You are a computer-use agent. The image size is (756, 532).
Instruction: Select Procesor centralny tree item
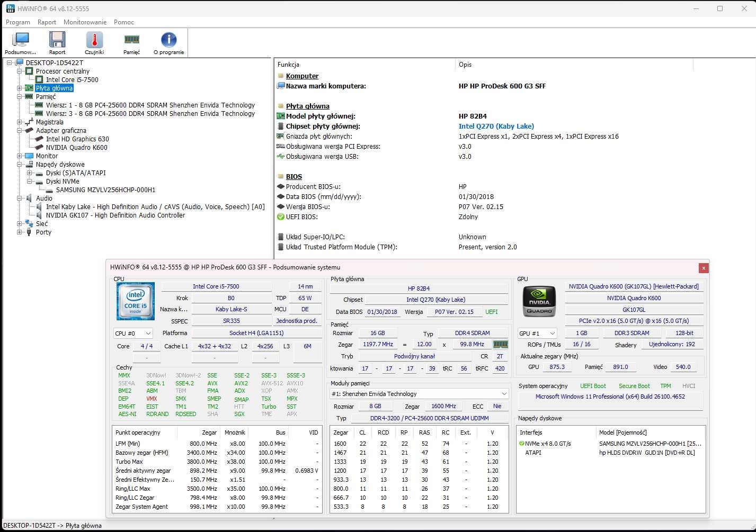click(x=63, y=71)
